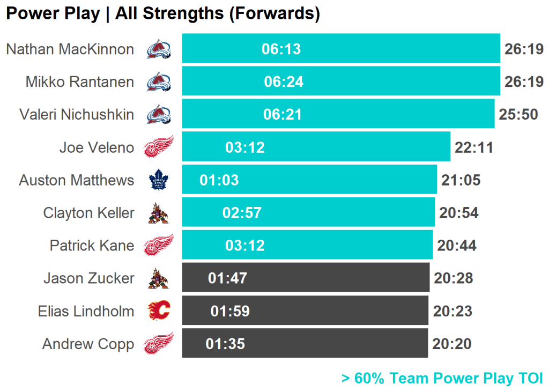The height and width of the screenshot is (392, 549).
Task: Click the Flames logo beside Elias Lindholm
Action: tap(159, 311)
